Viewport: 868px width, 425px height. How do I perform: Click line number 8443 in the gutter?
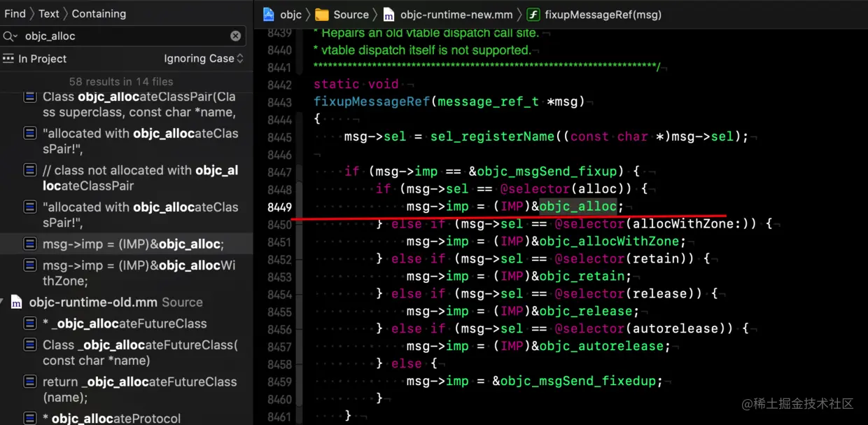coord(279,102)
